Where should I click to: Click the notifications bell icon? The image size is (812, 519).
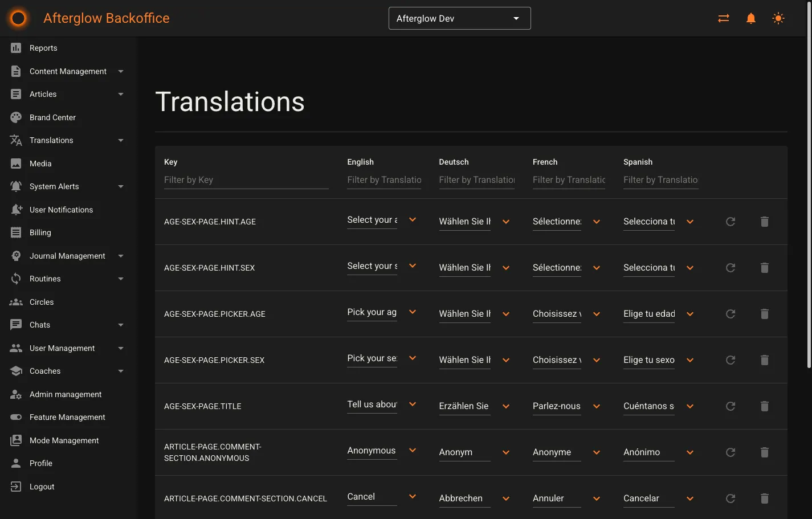pos(750,18)
